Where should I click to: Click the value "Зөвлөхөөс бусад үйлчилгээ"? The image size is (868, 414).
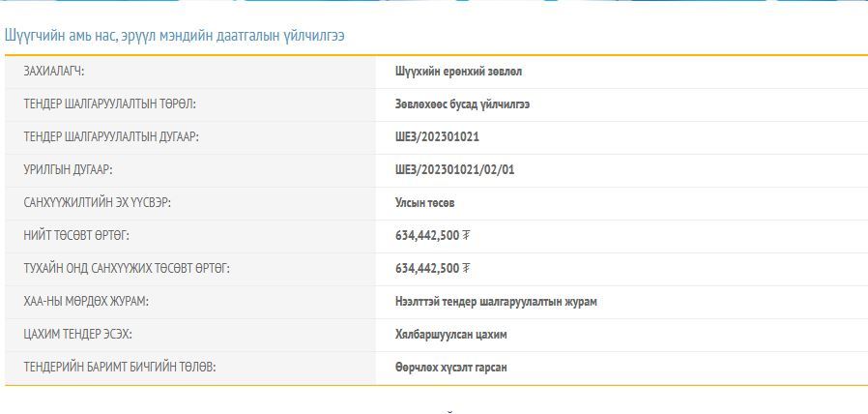[462, 104]
